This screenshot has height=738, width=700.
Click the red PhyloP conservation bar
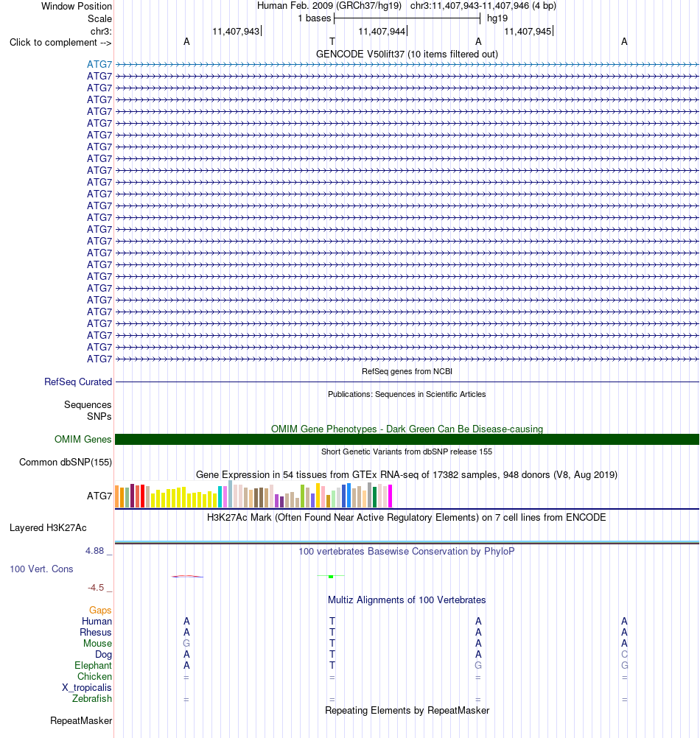point(187,576)
